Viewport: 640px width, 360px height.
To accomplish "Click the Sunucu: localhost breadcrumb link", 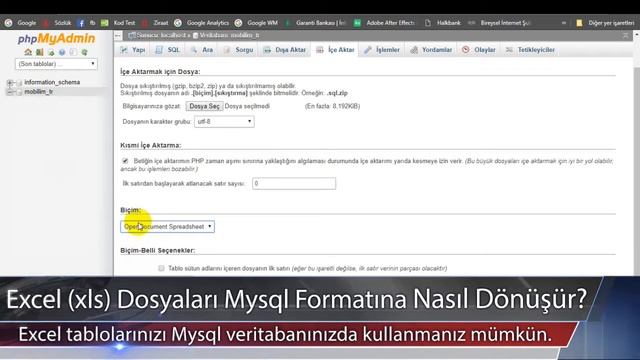I will pyautogui.click(x=161, y=36).
